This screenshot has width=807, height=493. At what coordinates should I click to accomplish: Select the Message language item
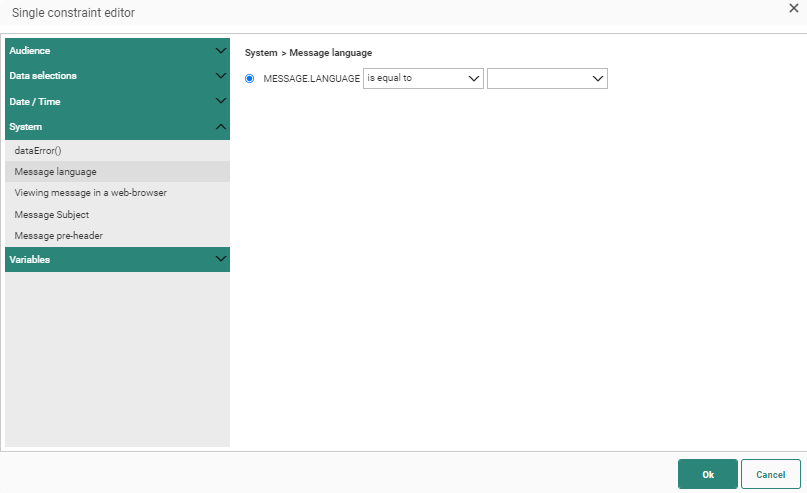[x=56, y=171]
